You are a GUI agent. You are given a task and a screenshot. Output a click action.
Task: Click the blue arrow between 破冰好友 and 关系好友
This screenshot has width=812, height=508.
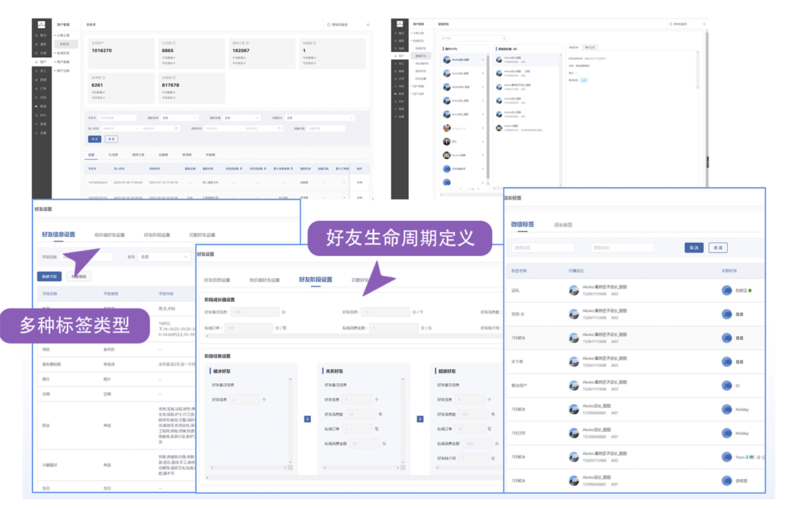tap(307, 419)
